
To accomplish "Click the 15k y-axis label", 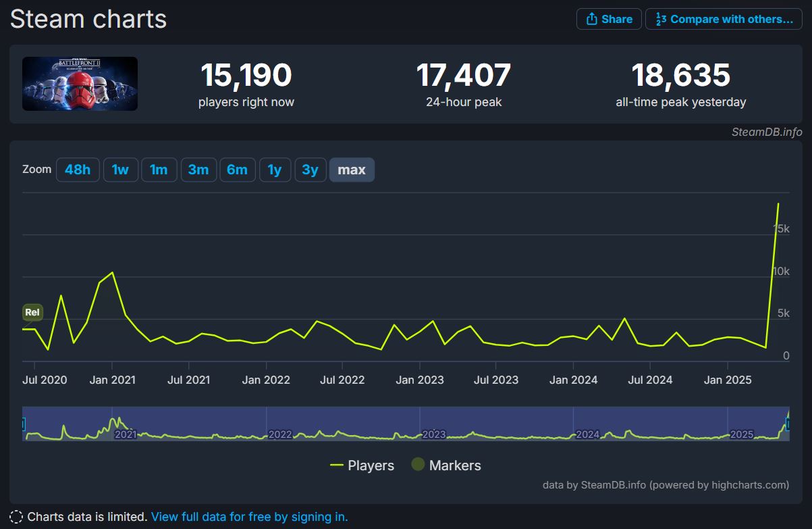I will pyautogui.click(x=781, y=229).
